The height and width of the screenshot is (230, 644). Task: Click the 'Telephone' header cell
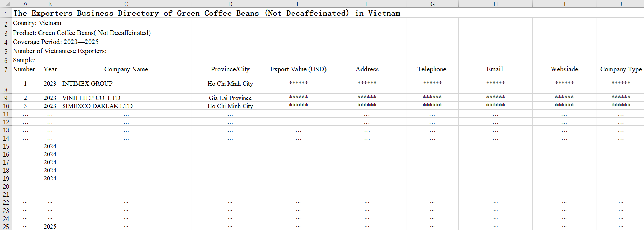coord(432,69)
